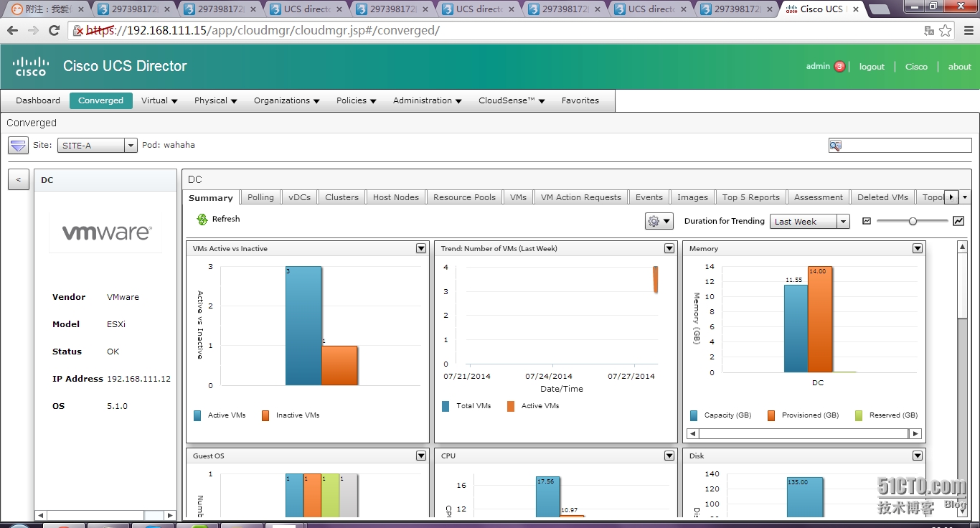980x528 pixels.
Task: Click the browser forward arrow
Action: (x=33, y=31)
